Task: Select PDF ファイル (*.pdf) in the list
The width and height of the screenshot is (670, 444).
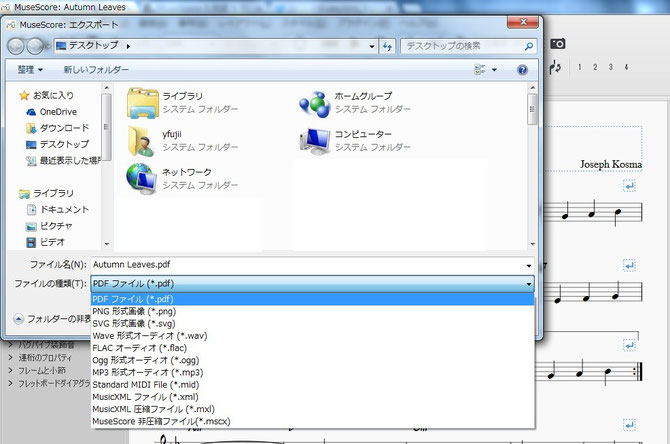Action: tap(313, 299)
